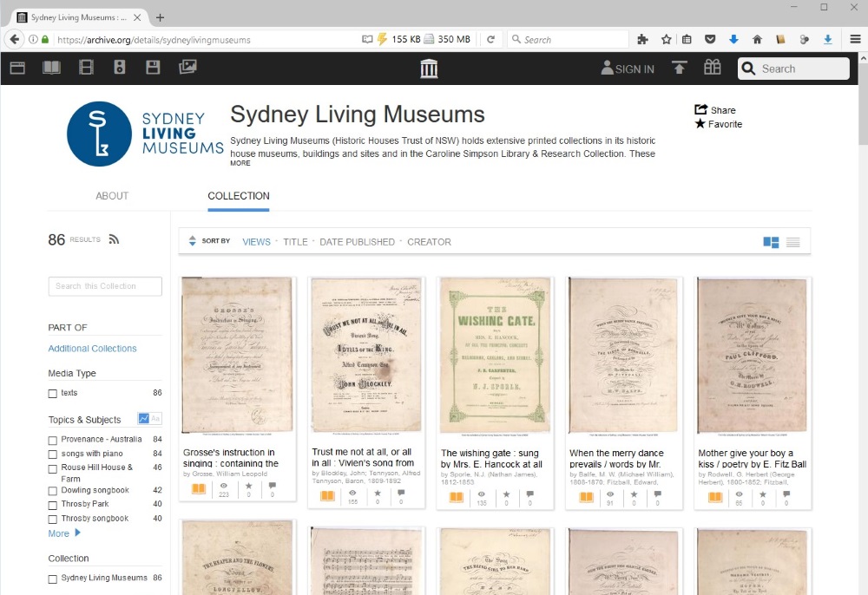Image resolution: width=868 pixels, height=595 pixels.
Task: Expand More topics and subjects
Action: (x=64, y=533)
